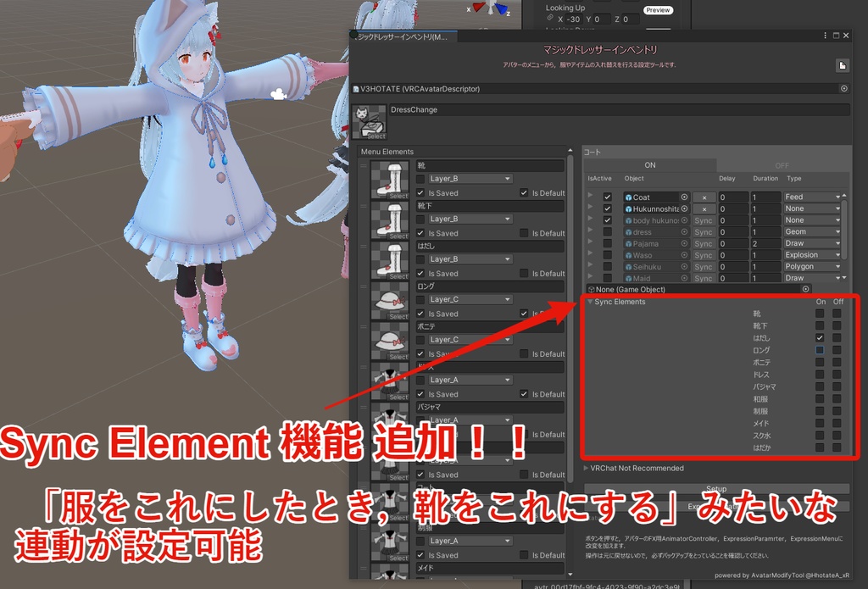Viewport: 868px width, 589px height.
Task: Toggle IsActive checkbox for the Hukunnoshita row
Action: click(x=607, y=208)
